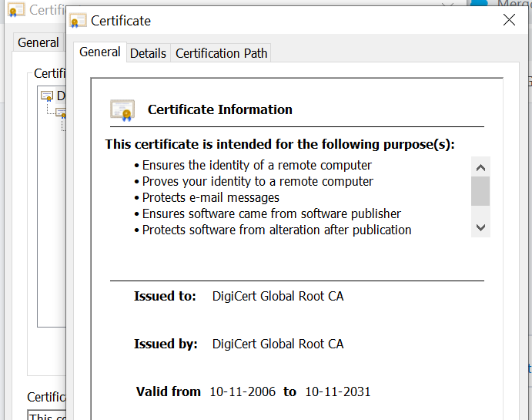Click Issued to value DigiCert Global Root CA
532x420 pixels.
click(x=278, y=297)
